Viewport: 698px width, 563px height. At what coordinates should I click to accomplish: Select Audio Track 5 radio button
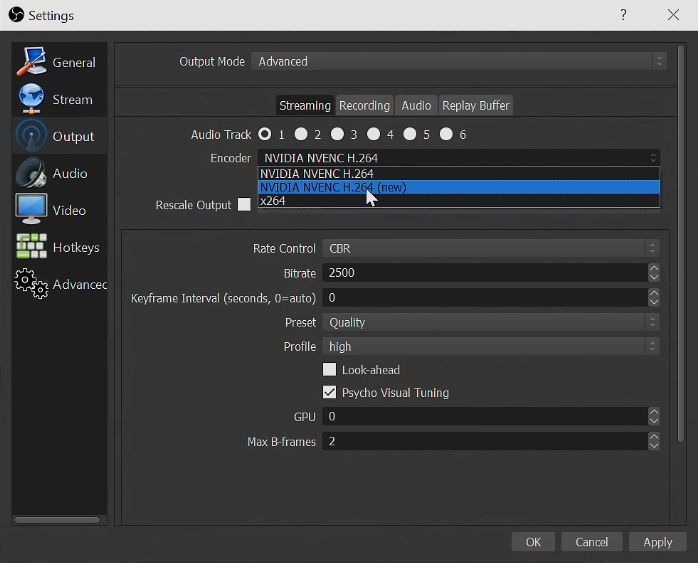(410, 134)
